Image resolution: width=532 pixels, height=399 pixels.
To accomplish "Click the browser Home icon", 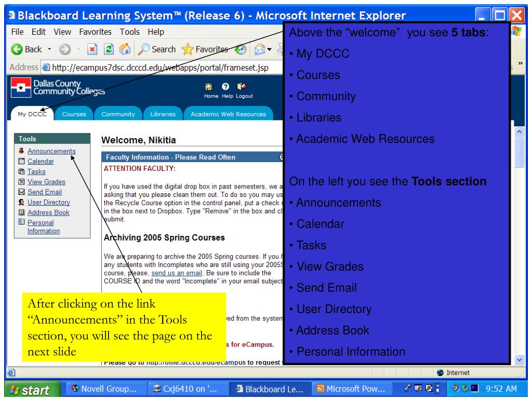I will (125, 49).
